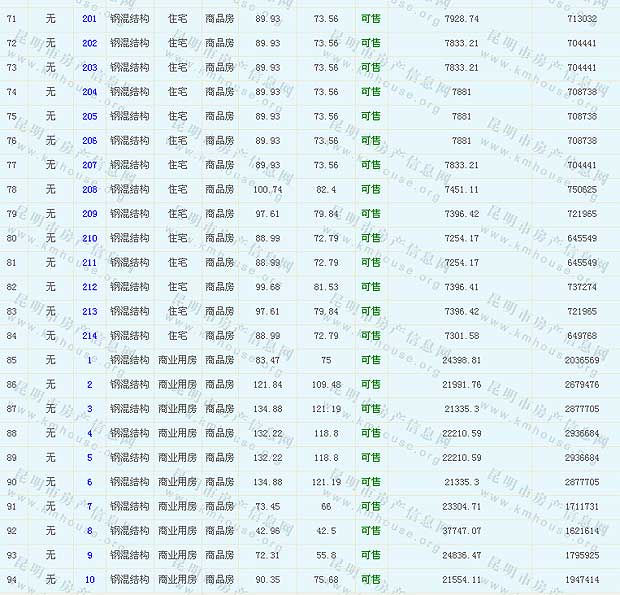Click 可售 status in row 78
This screenshot has width=620, height=595.
click(370, 189)
